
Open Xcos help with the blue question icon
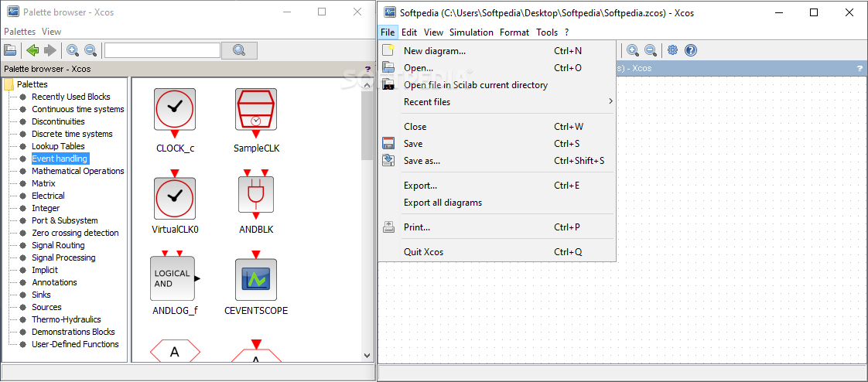point(690,50)
